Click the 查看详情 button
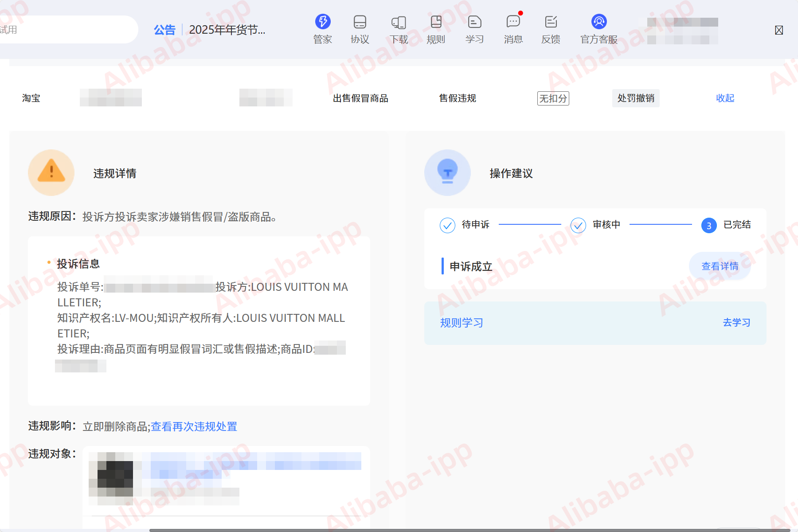Viewport: 798px width, 532px height. pos(720,266)
